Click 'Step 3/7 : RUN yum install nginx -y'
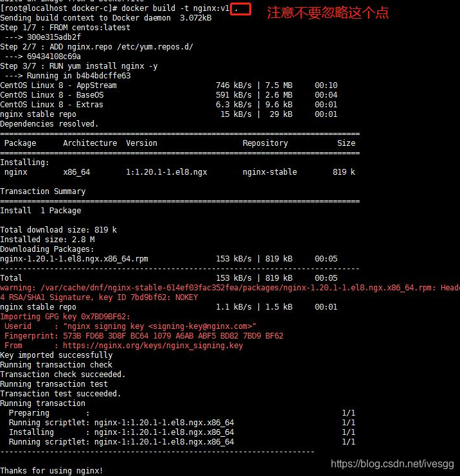460x476 pixels. point(78,66)
